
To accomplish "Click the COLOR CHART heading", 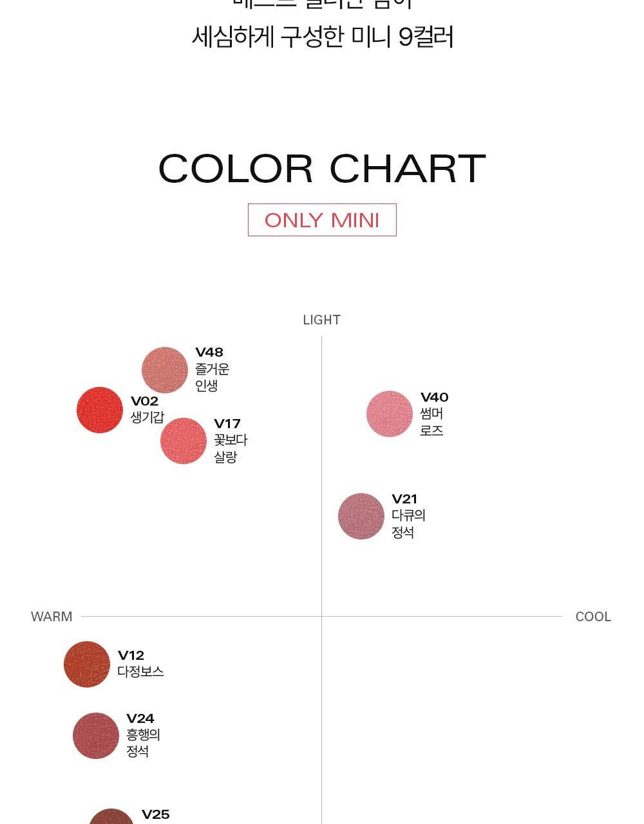I will click(322, 169).
